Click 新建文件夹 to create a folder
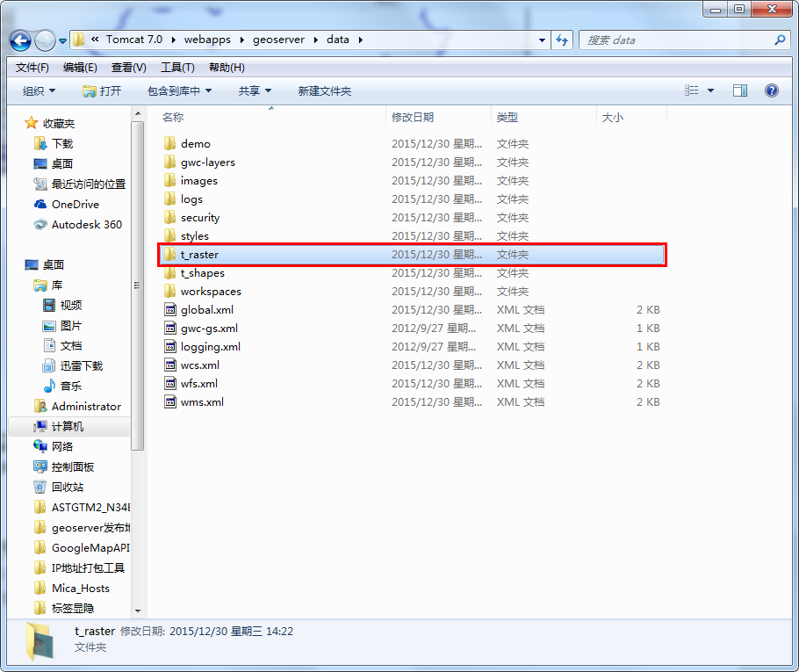Screen dimensions: 799x672 point(325,90)
